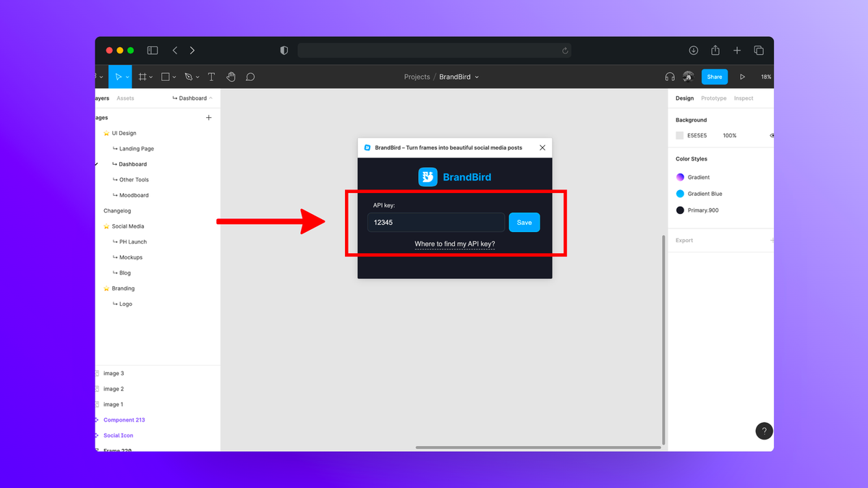Click the API key input field

pyautogui.click(x=436, y=223)
